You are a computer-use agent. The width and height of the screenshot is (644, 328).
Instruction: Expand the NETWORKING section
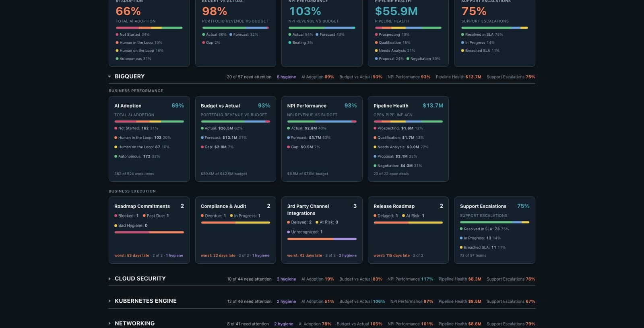[x=109, y=324]
